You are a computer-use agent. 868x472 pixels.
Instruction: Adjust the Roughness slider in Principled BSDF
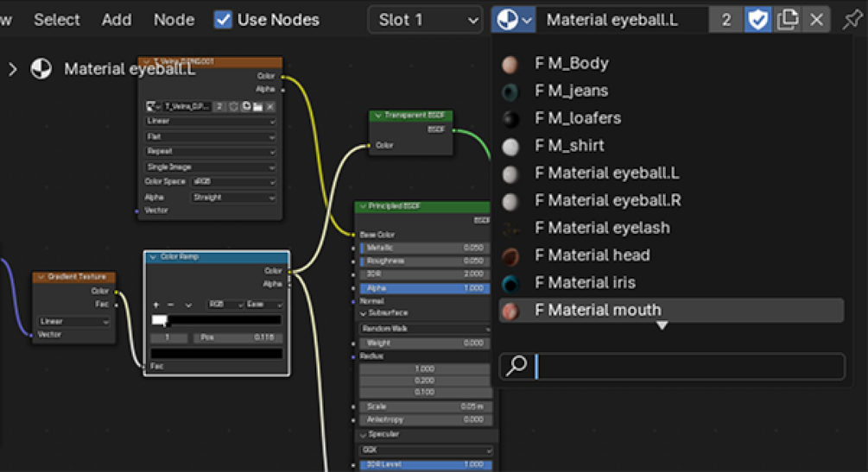[x=425, y=261]
